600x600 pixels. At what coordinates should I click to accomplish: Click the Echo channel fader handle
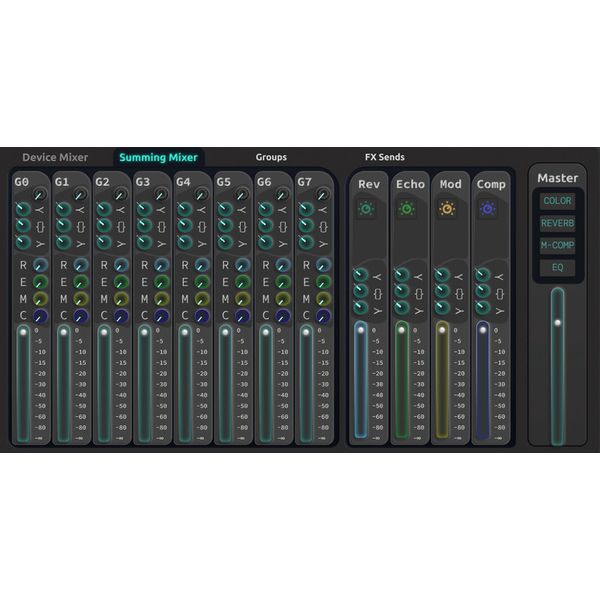pos(401,327)
